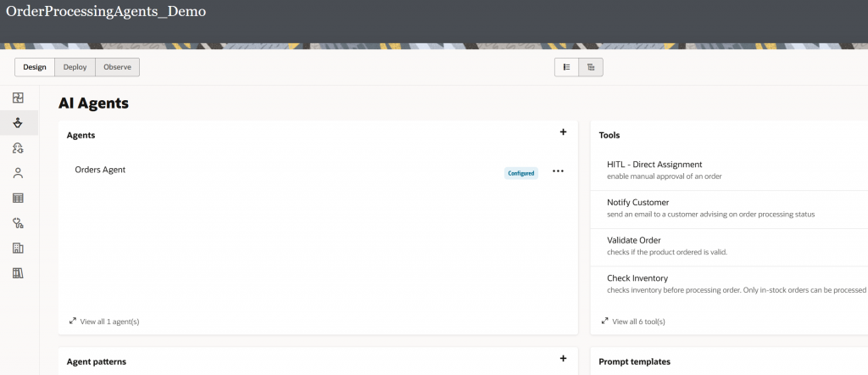Select the Design tab
868x375 pixels.
click(x=35, y=67)
